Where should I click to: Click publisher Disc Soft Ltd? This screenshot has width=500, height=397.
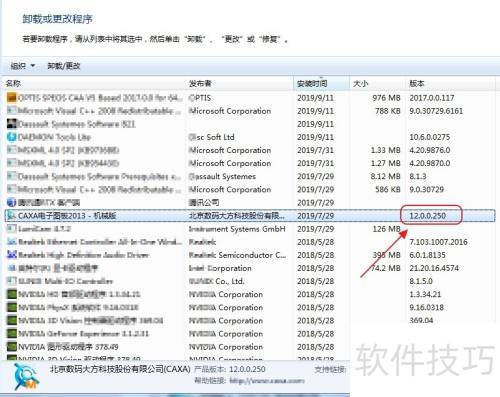[x=212, y=137]
